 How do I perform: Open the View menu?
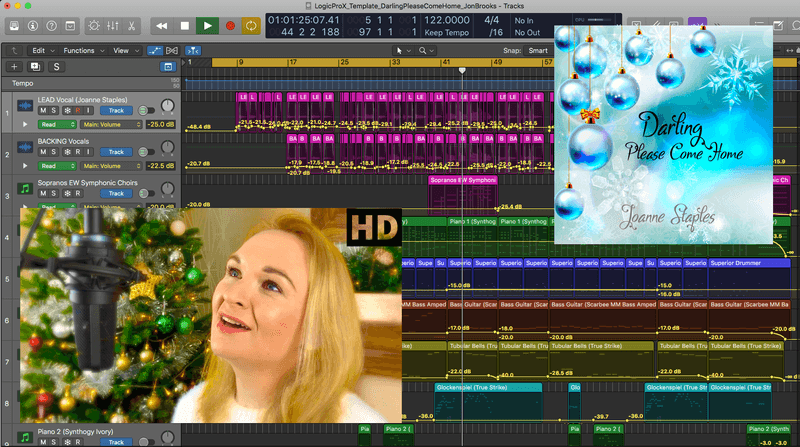(126, 51)
